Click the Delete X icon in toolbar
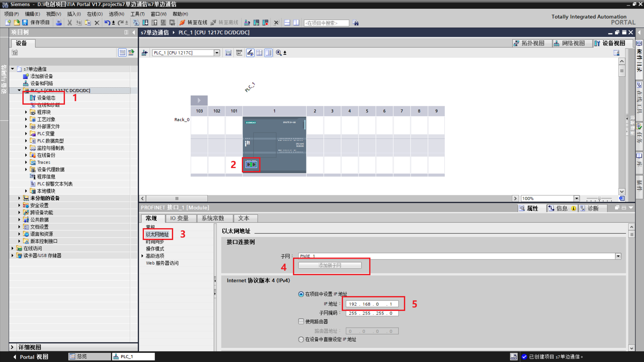The height and width of the screenshot is (362, 644). tap(97, 23)
